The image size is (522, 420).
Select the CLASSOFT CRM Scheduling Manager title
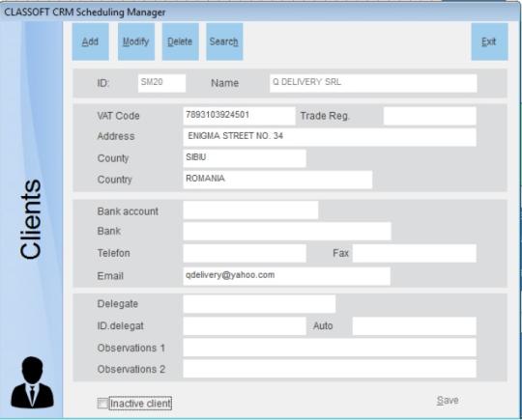[85, 12]
